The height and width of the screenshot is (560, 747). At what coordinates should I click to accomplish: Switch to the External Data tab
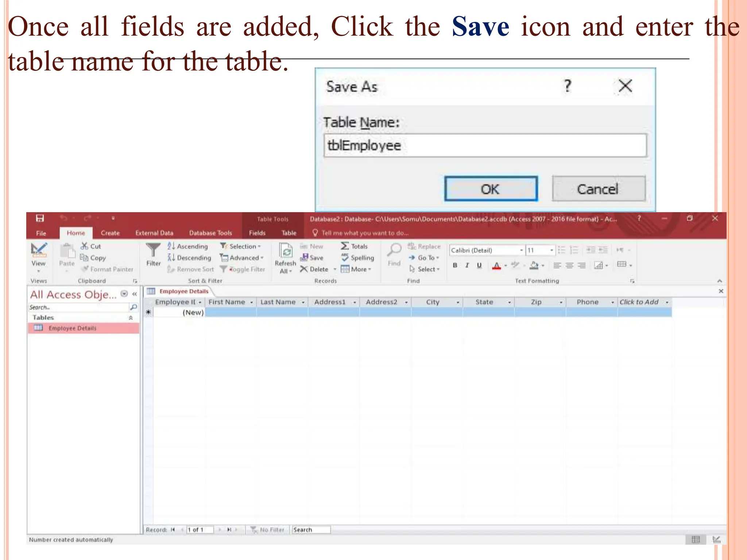pos(154,233)
